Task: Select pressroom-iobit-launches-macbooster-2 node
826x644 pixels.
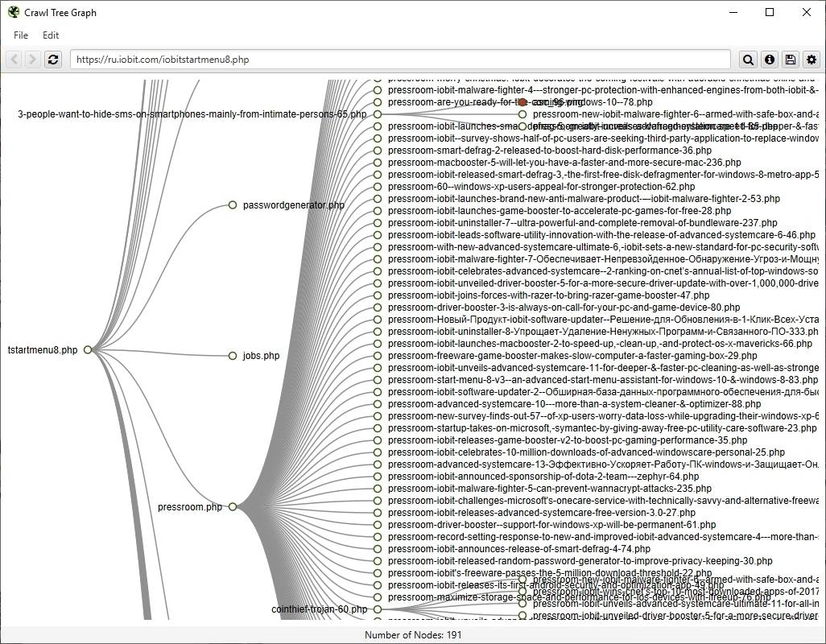Action: pos(378,344)
